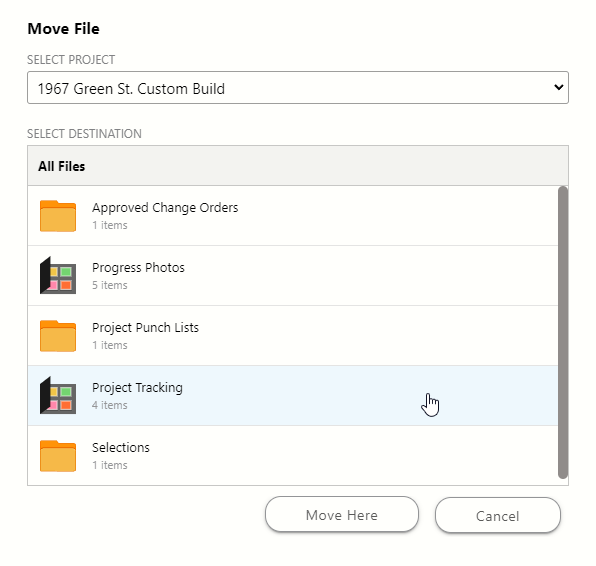Screen dimensions: 596x566
Task: Pick the Project Punch Lists folder name
Action: [x=145, y=328]
